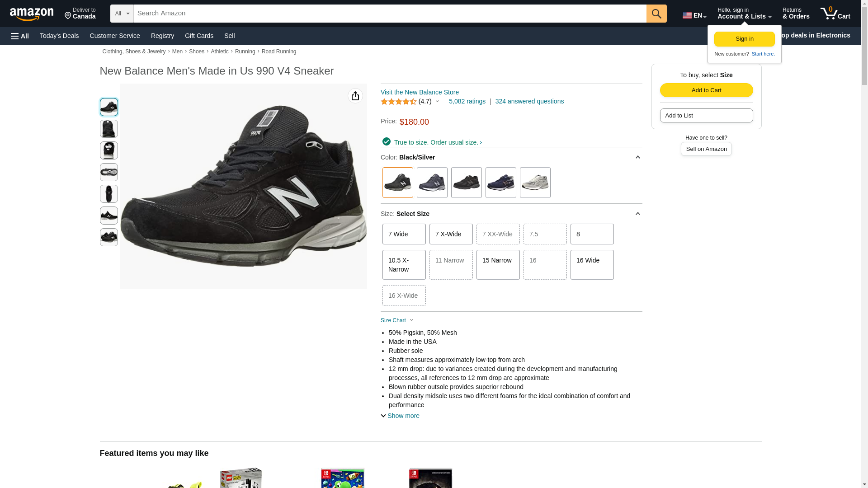Select size 16 Wide
Image resolution: width=868 pixels, height=488 pixels.
pos(592,264)
